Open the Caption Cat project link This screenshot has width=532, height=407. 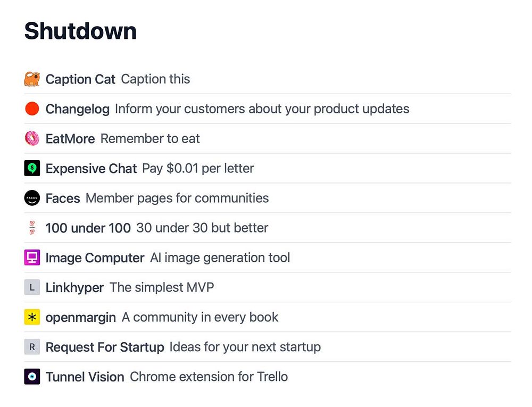pyautogui.click(x=80, y=79)
